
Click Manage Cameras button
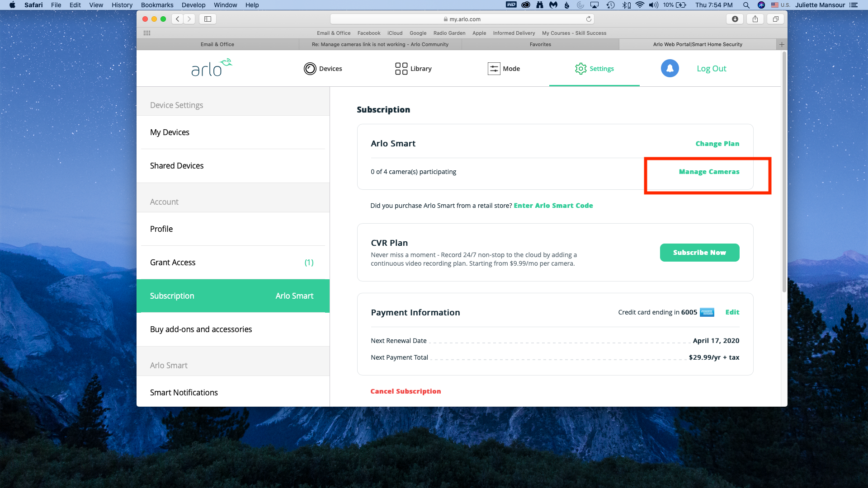pyautogui.click(x=709, y=172)
